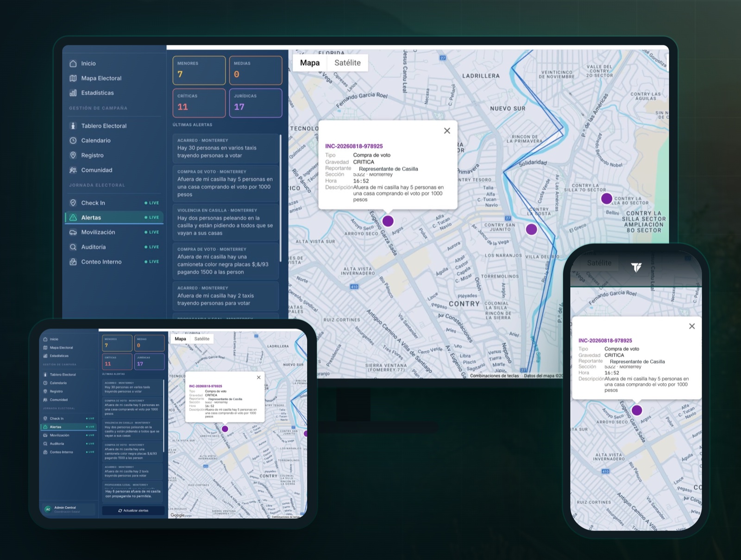The image size is (741, 560).
Task: Switch to Satélite tab on the tablet map
Action: tap(202, 339)
